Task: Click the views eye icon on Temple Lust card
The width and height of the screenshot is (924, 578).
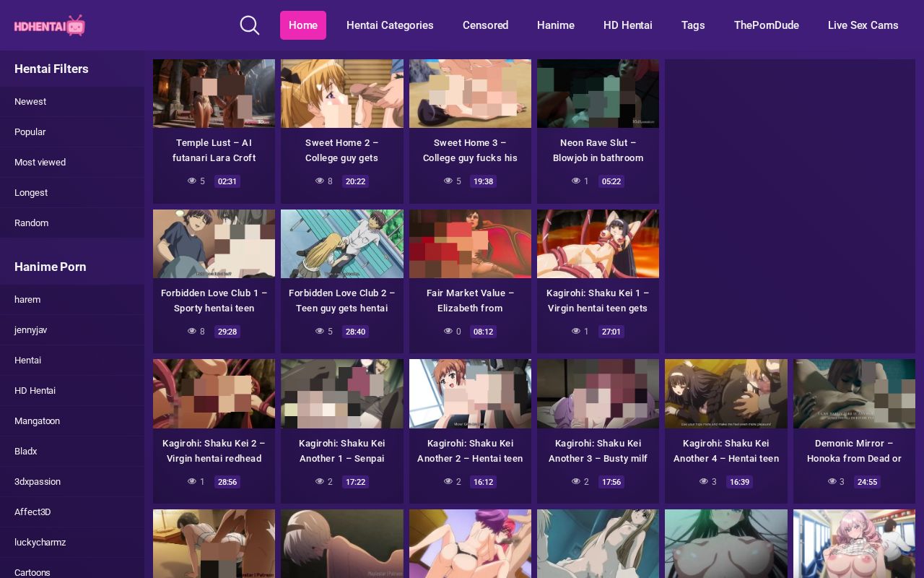Action: tap(192, 181)
